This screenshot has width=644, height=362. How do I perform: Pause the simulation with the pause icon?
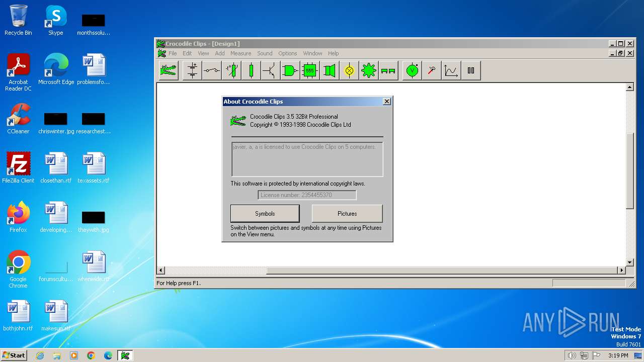coord(471,70)
